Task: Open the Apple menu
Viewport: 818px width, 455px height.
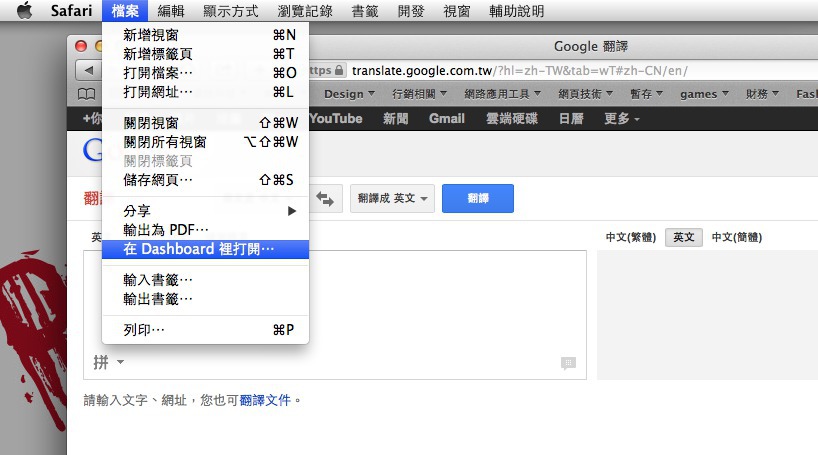Action: tap(25, 10)
